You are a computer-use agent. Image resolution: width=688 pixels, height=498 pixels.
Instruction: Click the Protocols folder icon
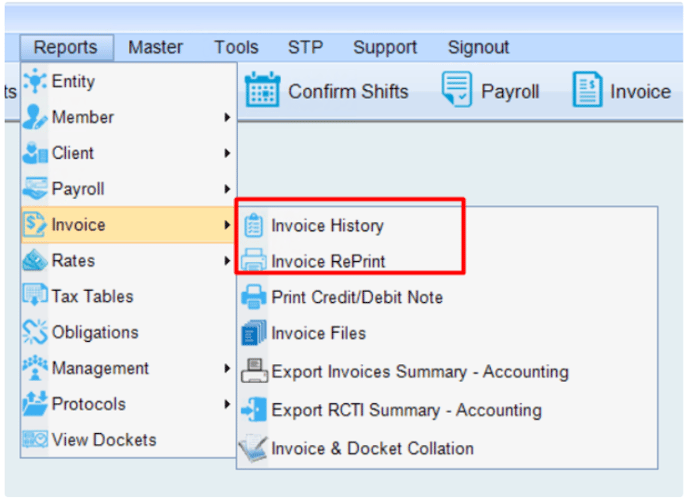tap(35, 403)
